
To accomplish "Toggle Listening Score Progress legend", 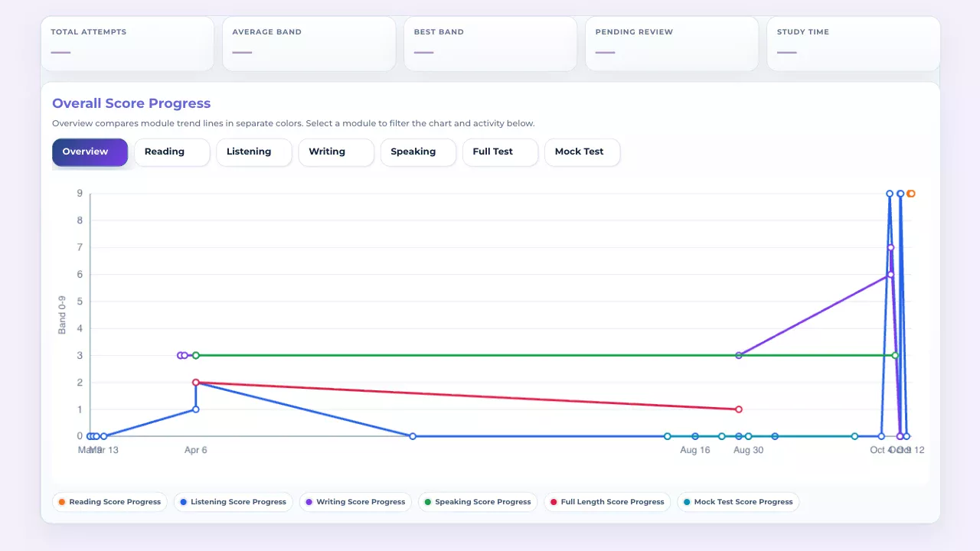I will tap(233, 502).
